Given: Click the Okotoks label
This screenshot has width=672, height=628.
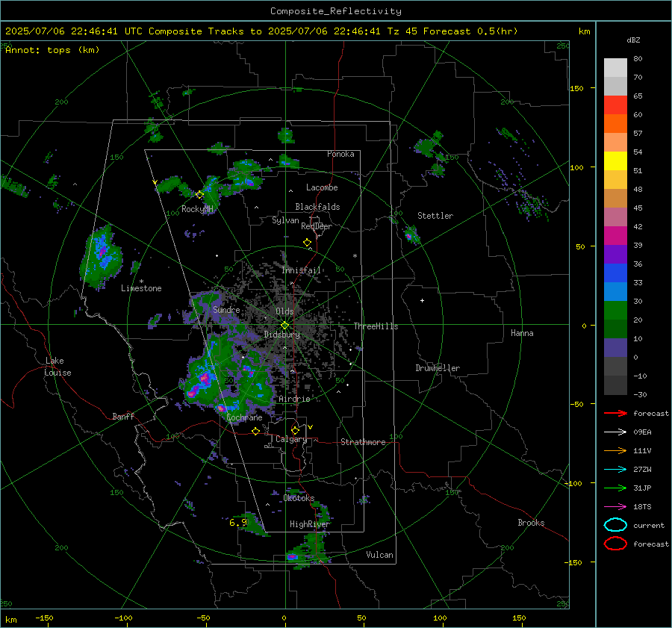Looking at the screenshot, I should (x=299, y=498).
